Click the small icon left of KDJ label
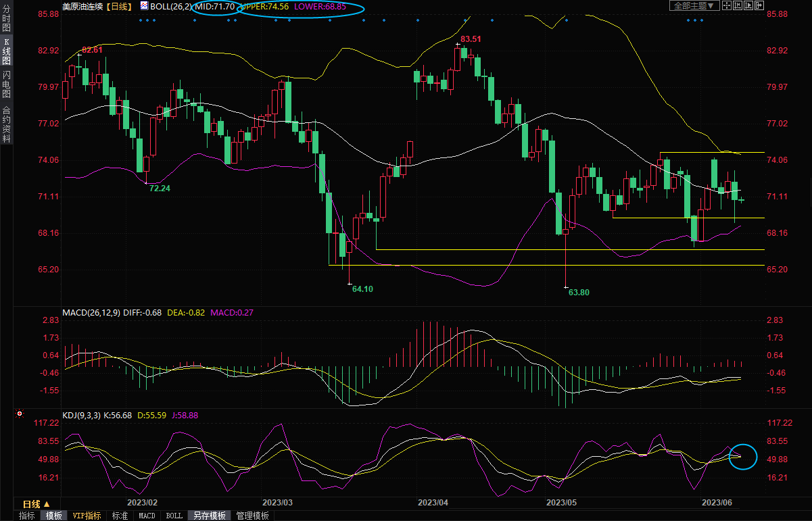The width and height of the screenshot is (812, 521). tap(20, 415)
